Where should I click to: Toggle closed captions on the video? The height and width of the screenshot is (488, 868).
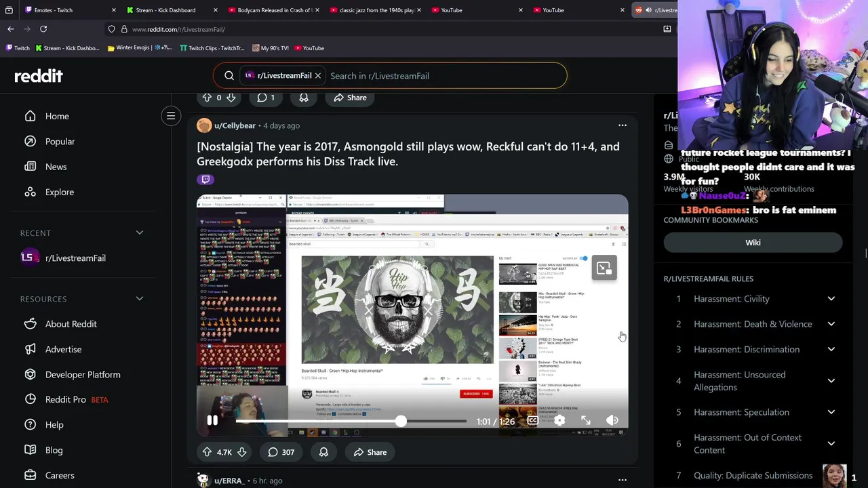pos(532,421)
